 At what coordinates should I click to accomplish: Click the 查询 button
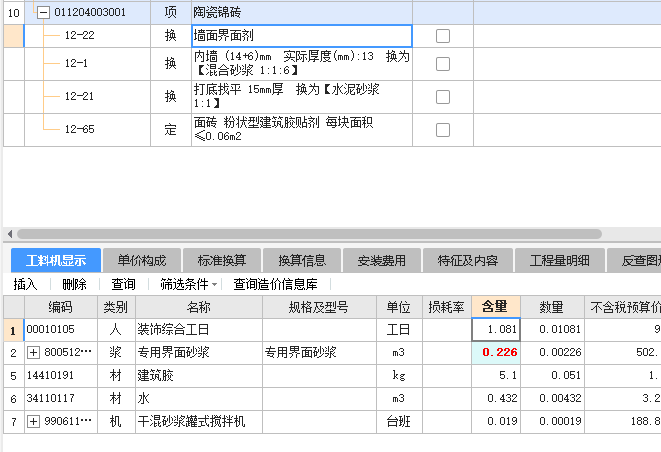coord(123,284)
